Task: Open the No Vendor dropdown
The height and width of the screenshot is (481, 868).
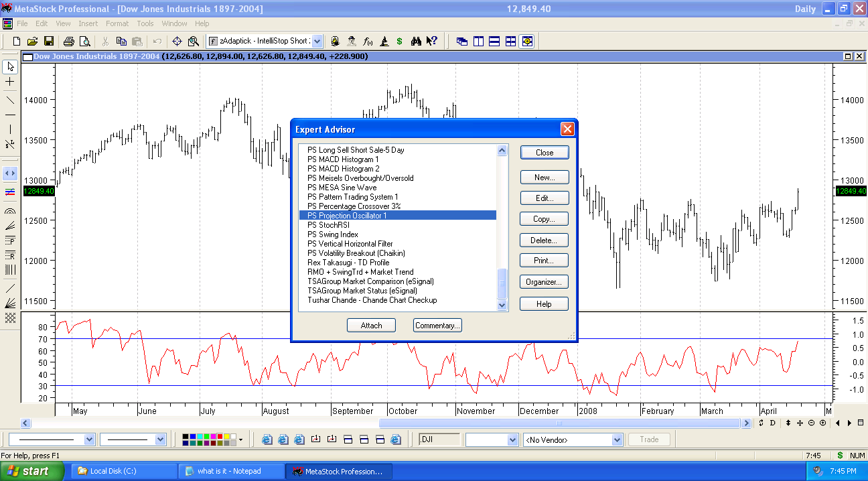Action: tap(617, 440)
